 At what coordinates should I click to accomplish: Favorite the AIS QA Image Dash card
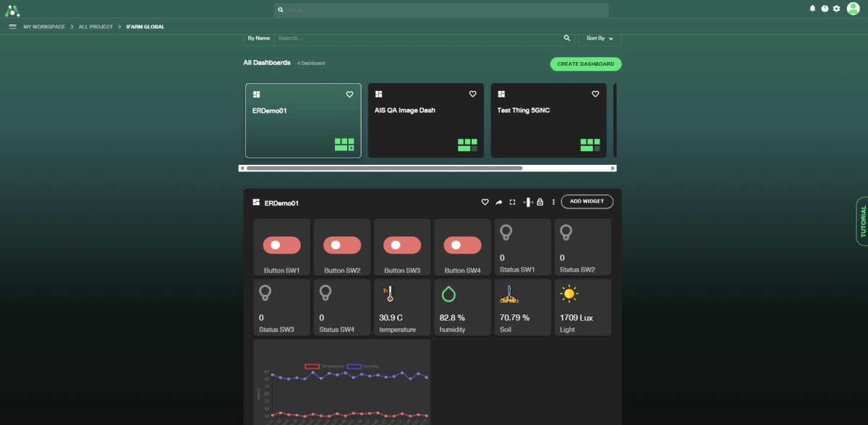click(472, 94)
